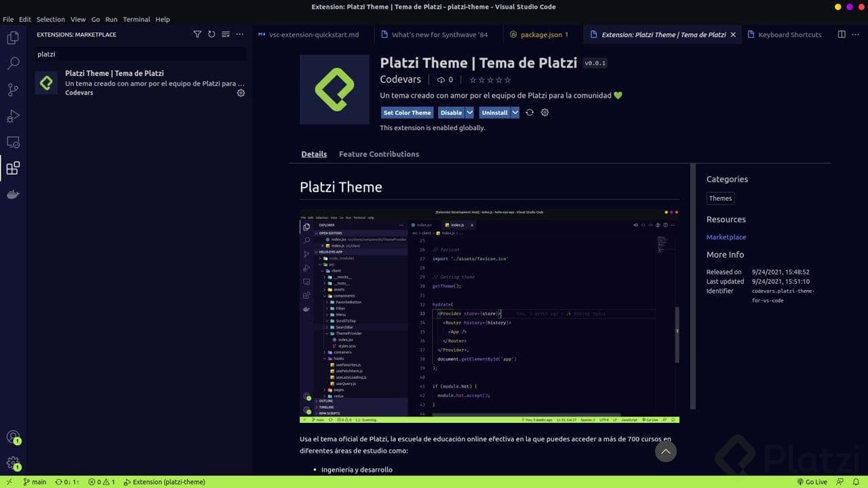Screen dimensions: 868x488
Task: Open Extensions panel more actions menu
Action: 240,35
